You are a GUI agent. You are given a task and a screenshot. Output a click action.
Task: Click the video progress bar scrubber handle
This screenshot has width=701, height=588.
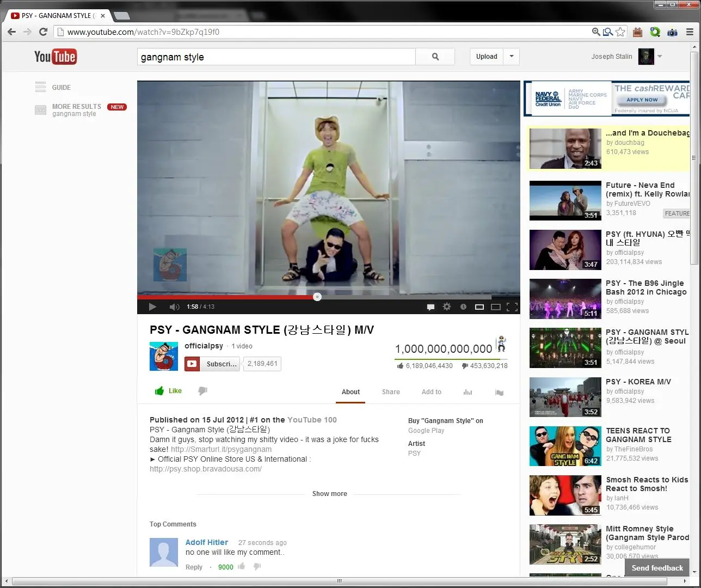pyautogui.click(x=317, y=297)
